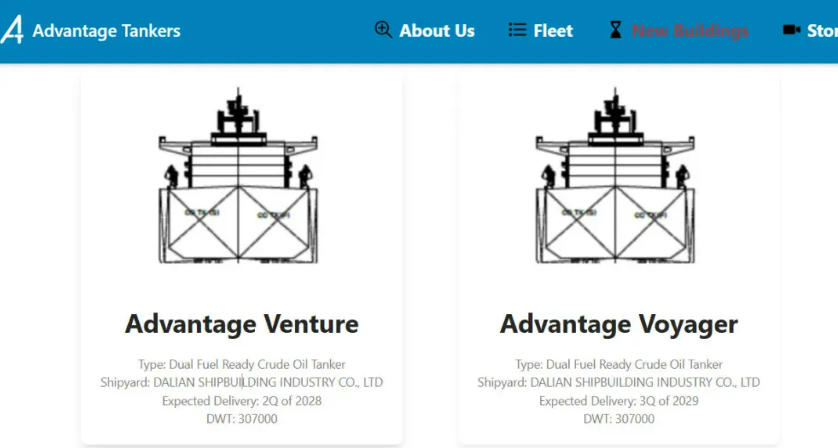This screenshot has width=838, height=448.
Task: Click the hourglass icon for New Buildings
Action: (616, 31)
